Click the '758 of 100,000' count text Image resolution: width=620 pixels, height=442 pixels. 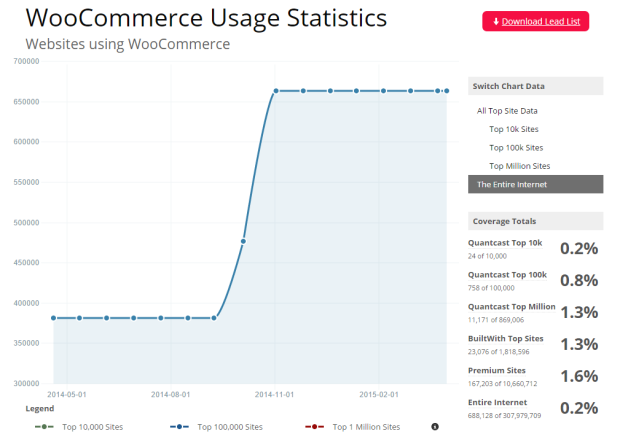[x=491, y=288]
